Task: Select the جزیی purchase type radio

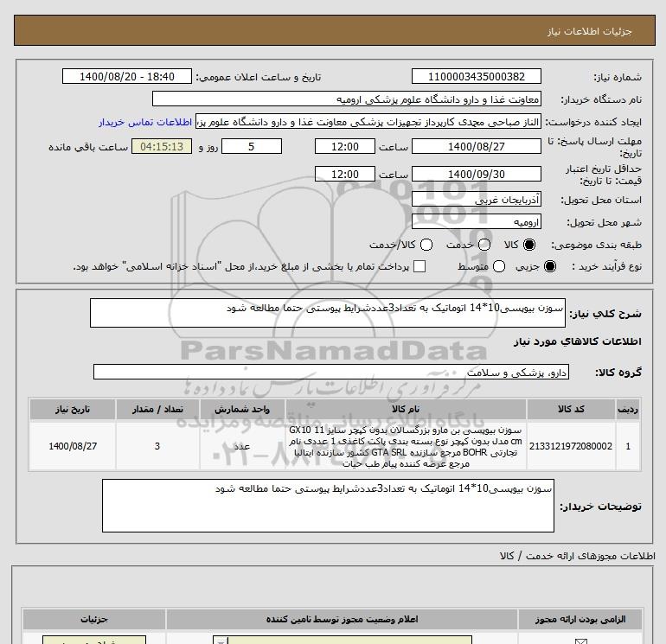Action: tap(550, 266)
